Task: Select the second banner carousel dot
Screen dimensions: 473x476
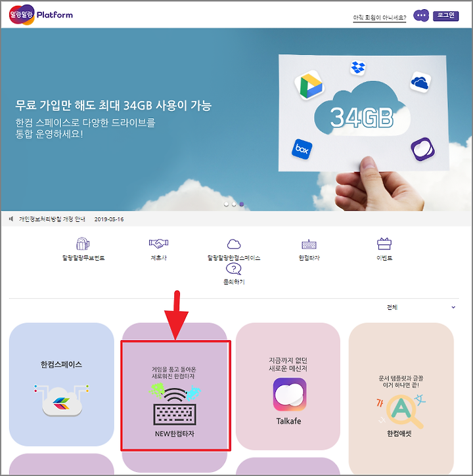Action: click(234, 204)
